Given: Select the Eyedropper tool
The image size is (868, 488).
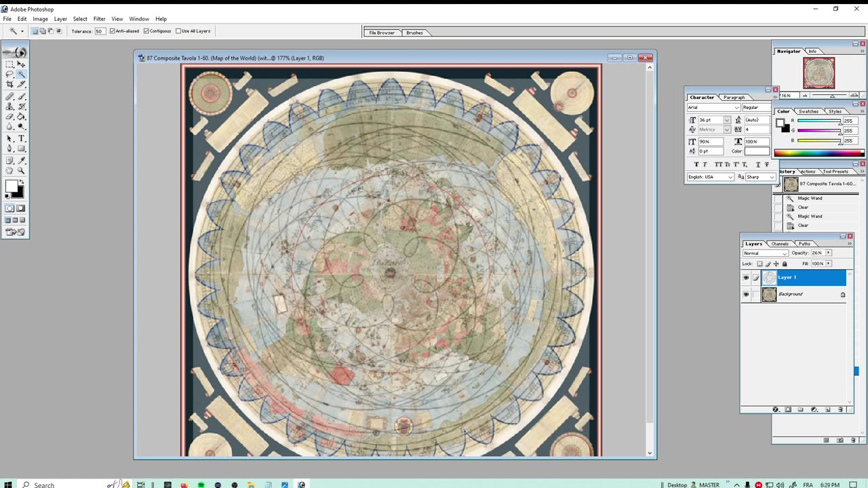Looking at the screenshot, I should click(21, 161).
